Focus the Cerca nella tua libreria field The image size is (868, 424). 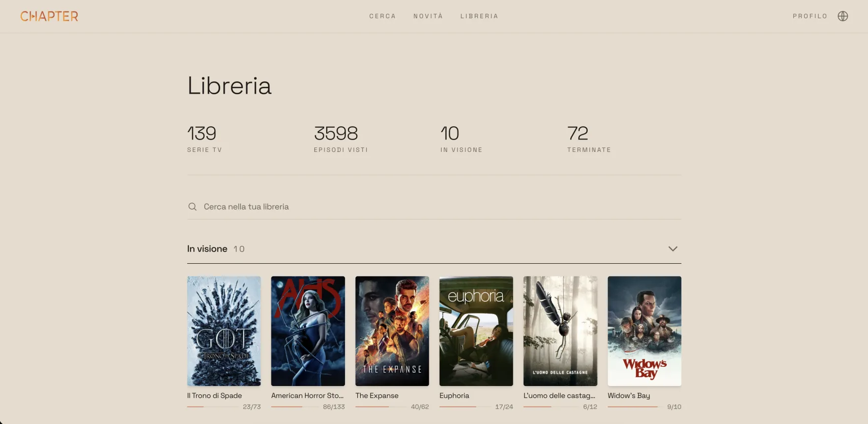pyautogui.click(x=434, y=207)
